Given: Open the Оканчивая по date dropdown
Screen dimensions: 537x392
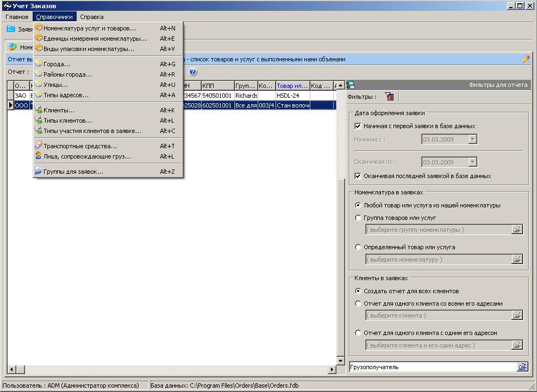Looking at the screenshot, I should pos(472,162).
